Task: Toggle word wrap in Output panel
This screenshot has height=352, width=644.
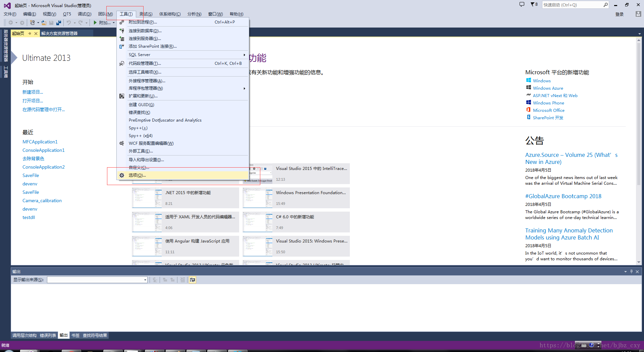Action: point(193,279)
